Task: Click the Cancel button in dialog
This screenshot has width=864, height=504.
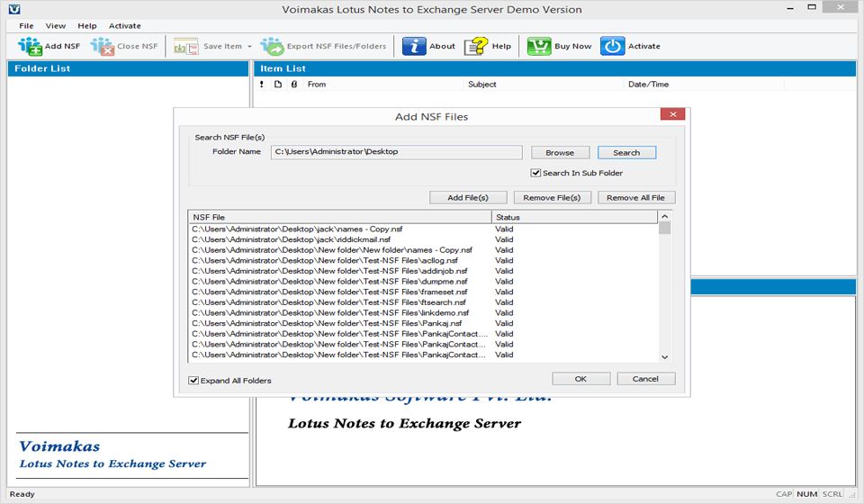Action: [646, 378]
